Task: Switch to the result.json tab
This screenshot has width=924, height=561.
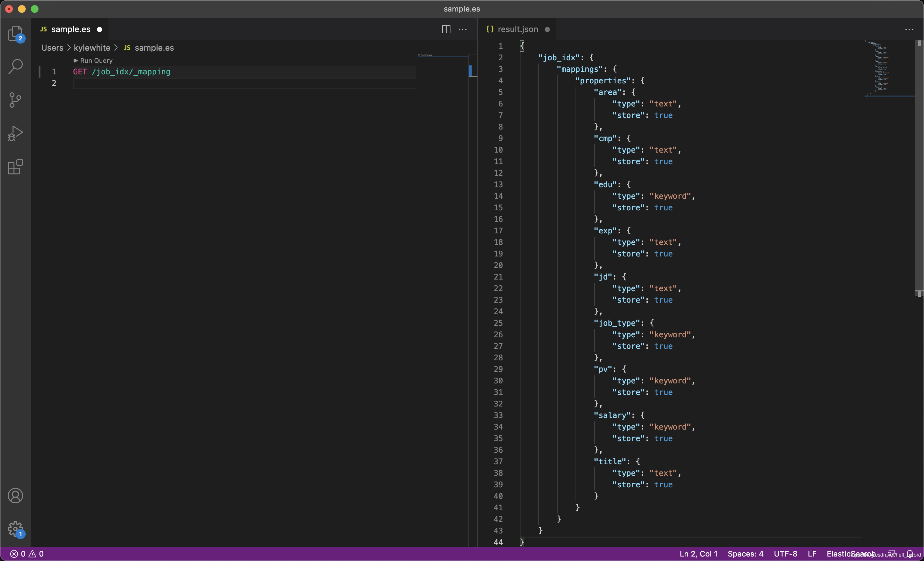Action: 518,29
